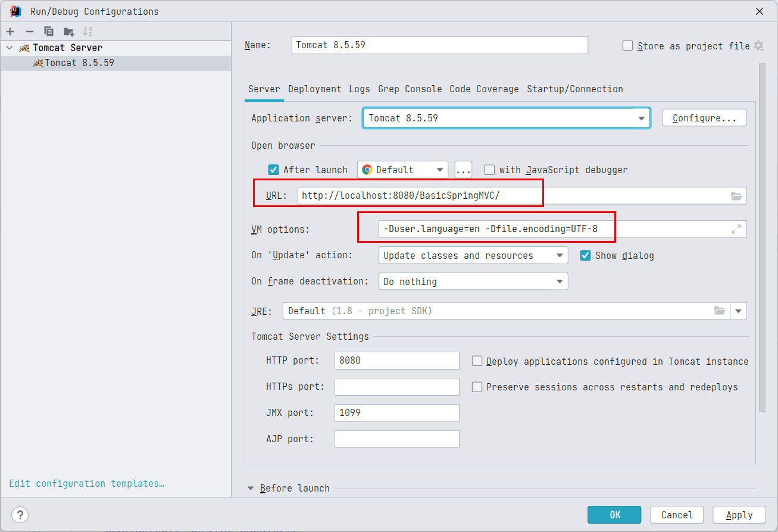Click the Configure... button

[704, 118]
